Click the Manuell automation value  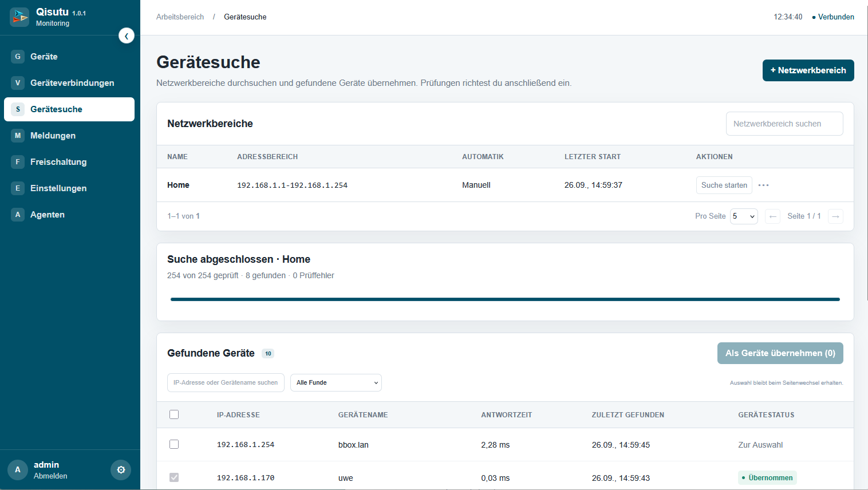(x=476, y=185)
